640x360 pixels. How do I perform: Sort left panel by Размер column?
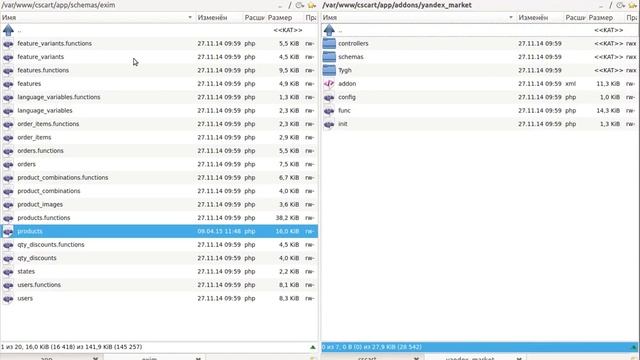point(285,18)
